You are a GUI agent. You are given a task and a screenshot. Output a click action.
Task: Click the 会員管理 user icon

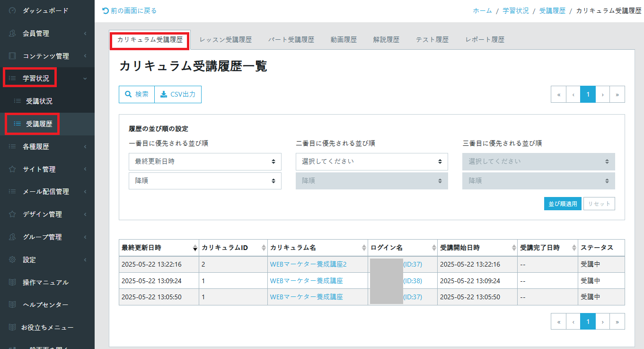[12, 33]
